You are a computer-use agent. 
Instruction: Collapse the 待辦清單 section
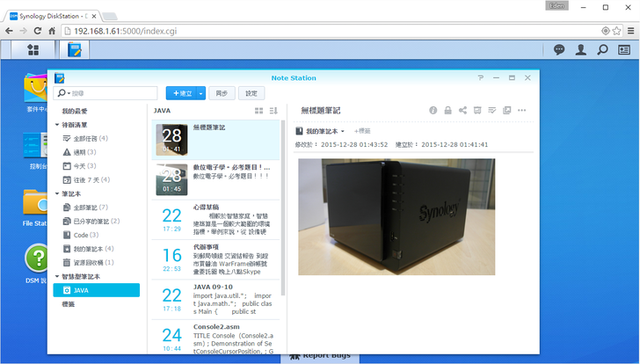tap(56, 126)
